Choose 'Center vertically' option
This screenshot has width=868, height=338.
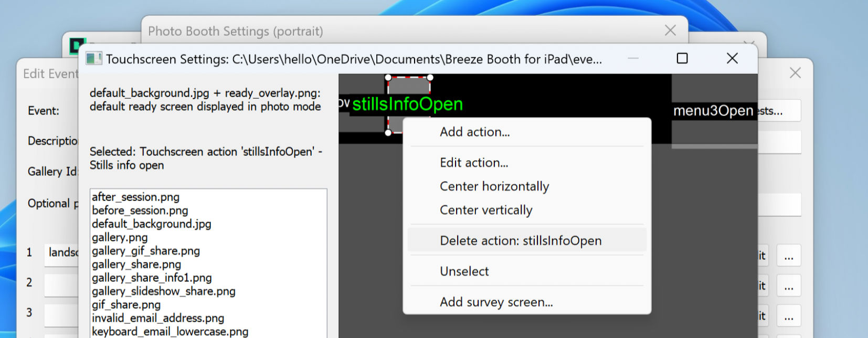point(485,210)
